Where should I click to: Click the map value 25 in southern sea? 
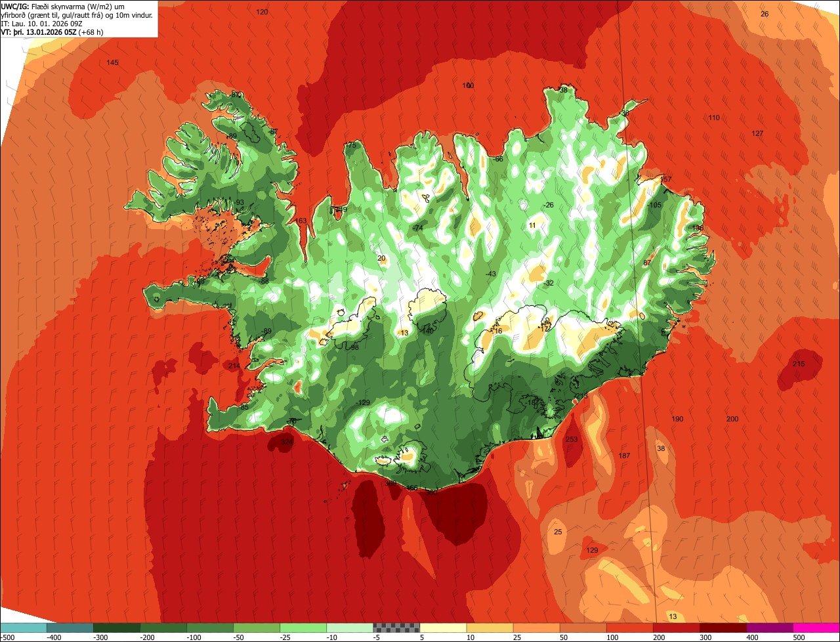(558, 532)
